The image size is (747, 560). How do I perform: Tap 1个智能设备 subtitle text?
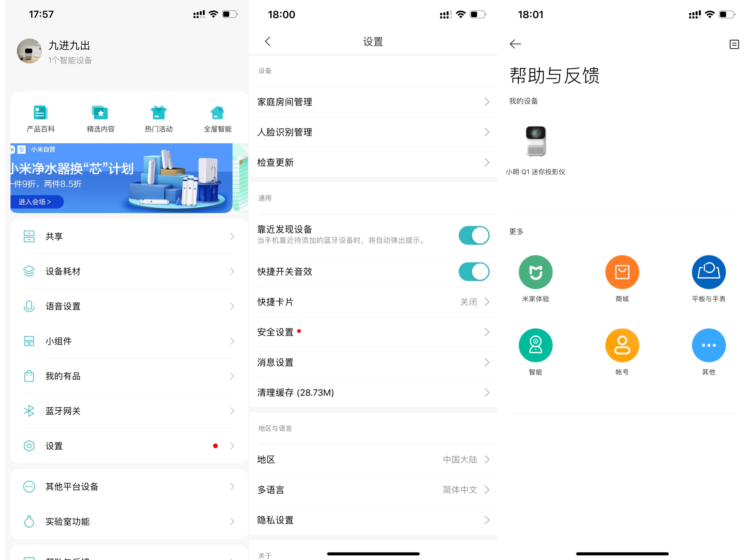[70, 60]
